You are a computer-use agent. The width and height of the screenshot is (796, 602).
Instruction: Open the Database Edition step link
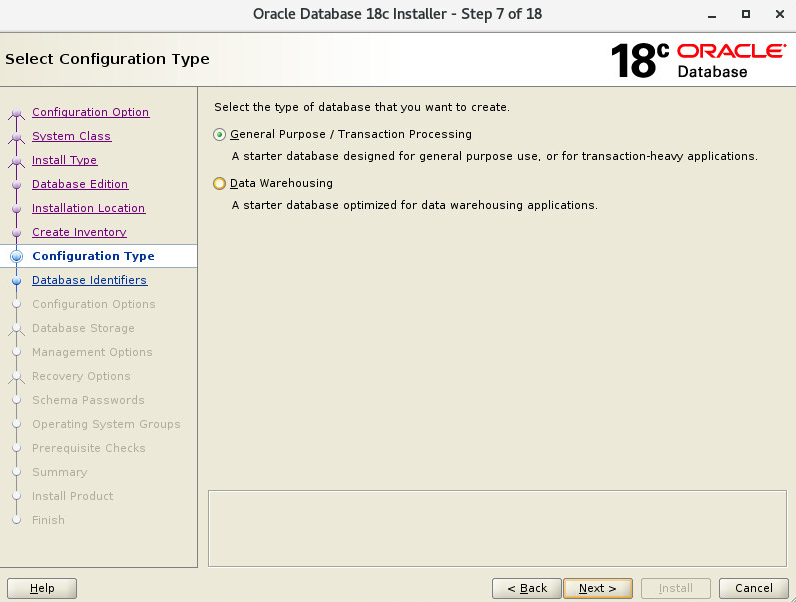(80, 184)
